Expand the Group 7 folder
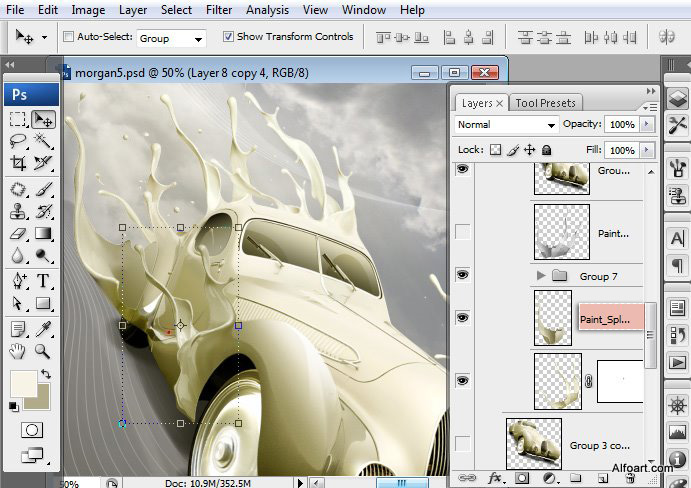691x488 pixels. pos(542,275)
